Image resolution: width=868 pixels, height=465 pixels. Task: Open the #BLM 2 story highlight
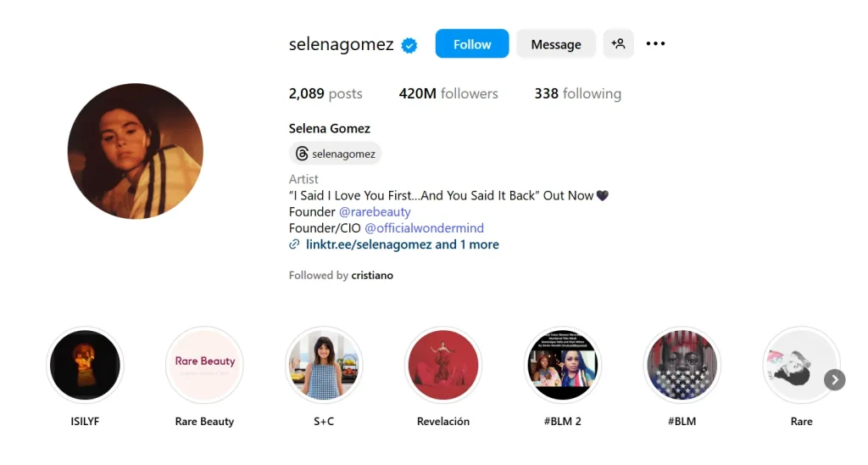pos(563,365)
